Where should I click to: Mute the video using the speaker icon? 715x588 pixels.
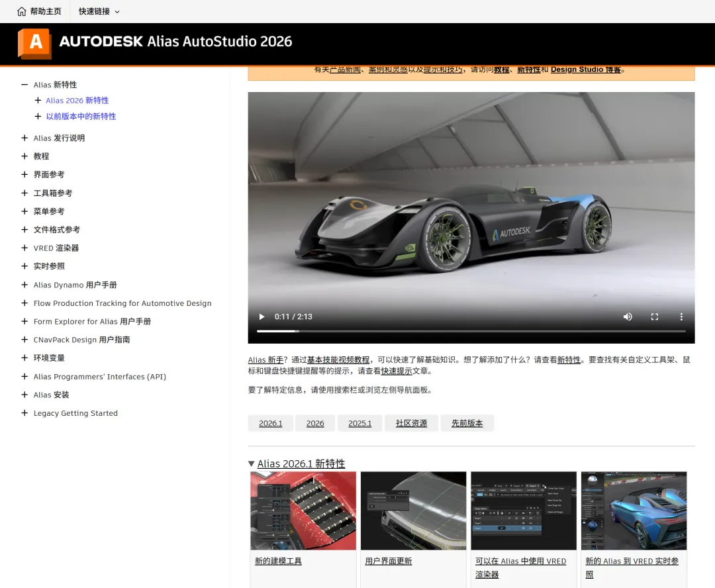(x=628, y=317)
